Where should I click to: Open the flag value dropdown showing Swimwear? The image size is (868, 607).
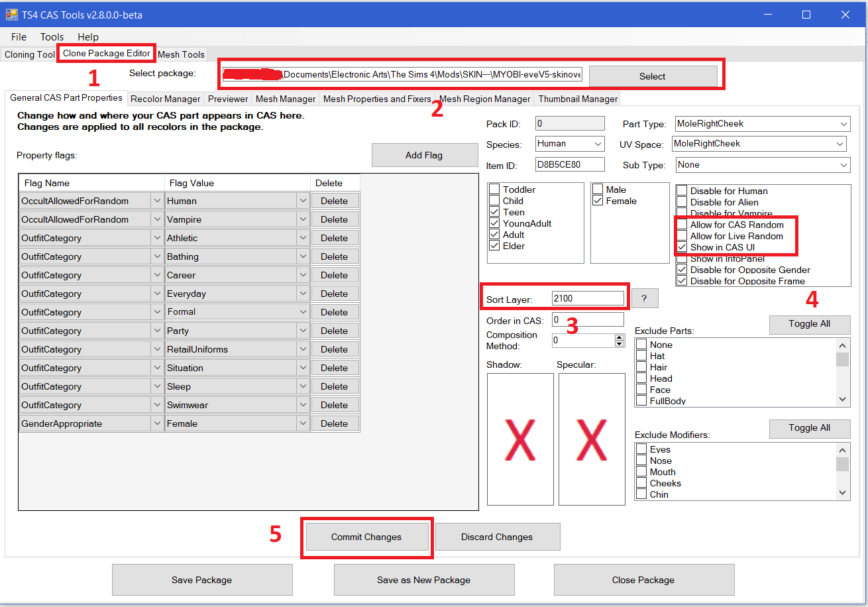[303, 405]
